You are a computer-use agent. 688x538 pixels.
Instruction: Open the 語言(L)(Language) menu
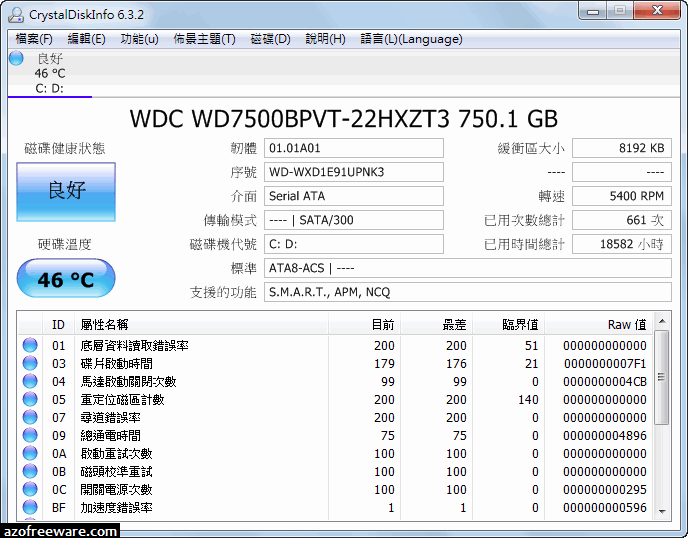point(411,39)
